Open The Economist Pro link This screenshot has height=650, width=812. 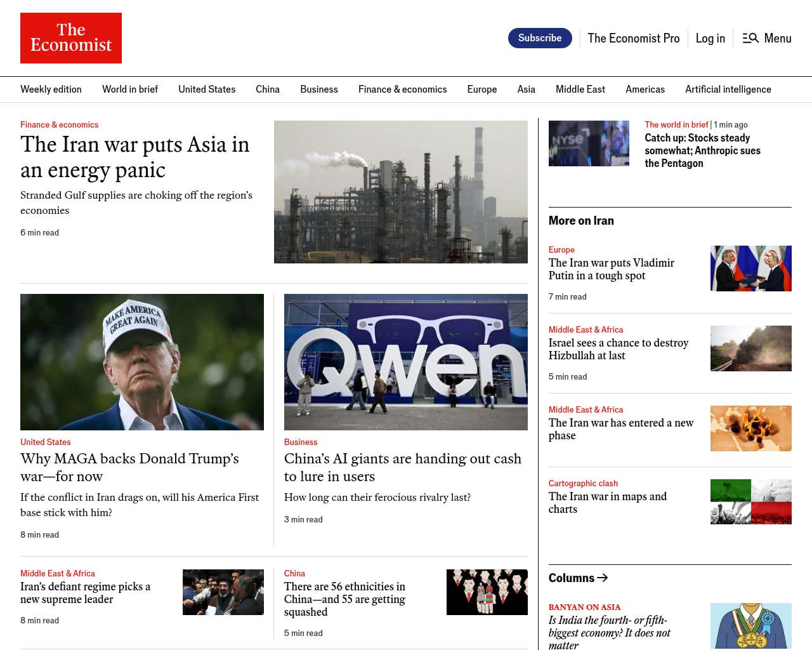(x=633, y=38)
